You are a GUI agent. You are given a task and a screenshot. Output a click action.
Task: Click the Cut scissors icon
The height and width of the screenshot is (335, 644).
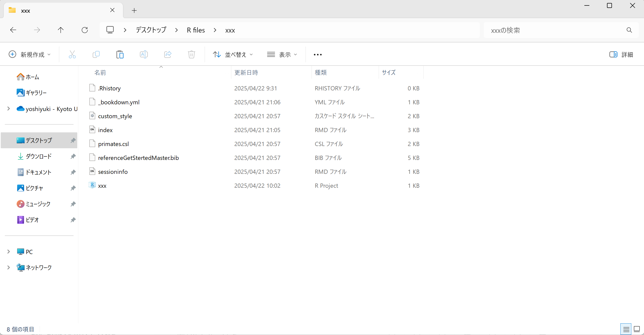[x=72, y=54]
